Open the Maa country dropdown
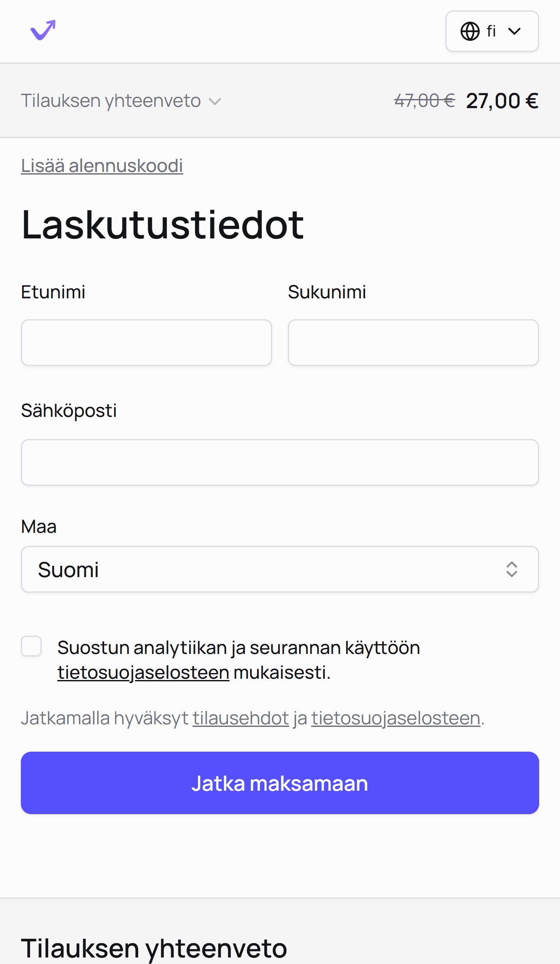This screenshot has width=560, height=964. pyautogui.click(x=280, y=569)
